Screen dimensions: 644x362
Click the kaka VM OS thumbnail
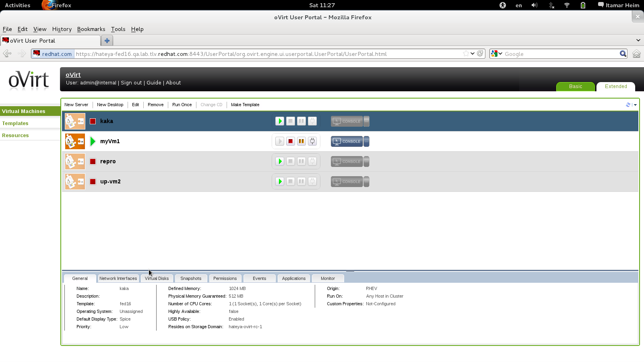click(75, 121)
